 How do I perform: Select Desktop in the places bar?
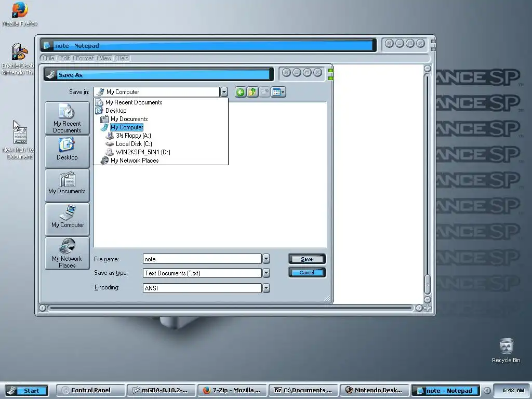(x=67, y=152)
